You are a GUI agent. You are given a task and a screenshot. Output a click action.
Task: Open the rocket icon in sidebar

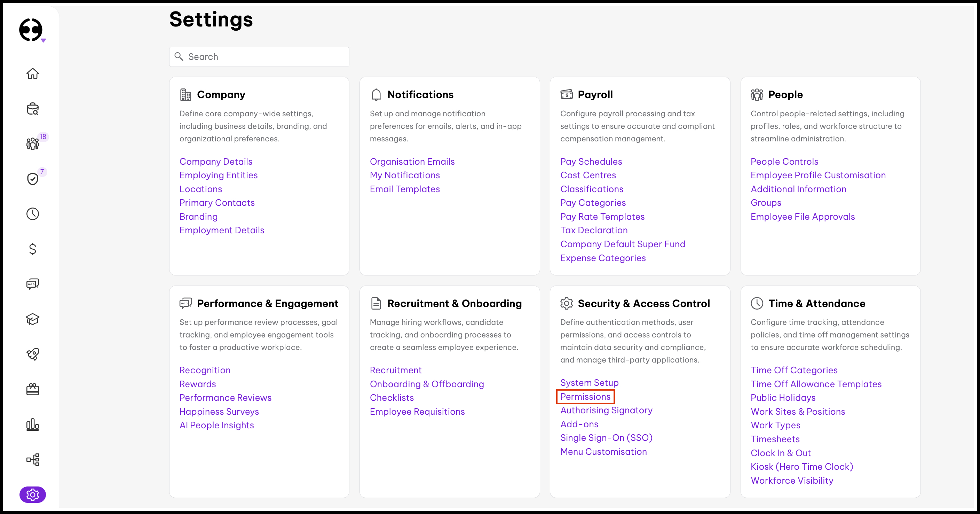click(x=33, y=354)
